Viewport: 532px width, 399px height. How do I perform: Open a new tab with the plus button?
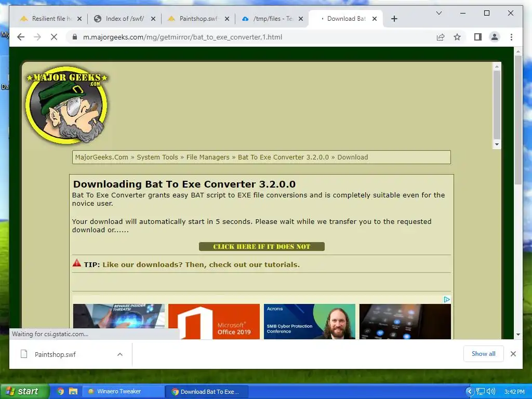click(x=394, y=19)
